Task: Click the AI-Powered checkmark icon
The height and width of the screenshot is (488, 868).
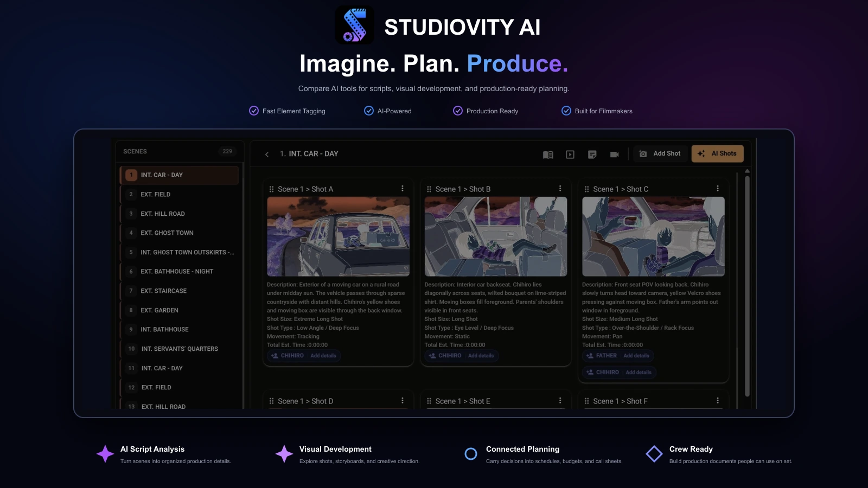Action: pyautogui.click(x=369, y=111)
